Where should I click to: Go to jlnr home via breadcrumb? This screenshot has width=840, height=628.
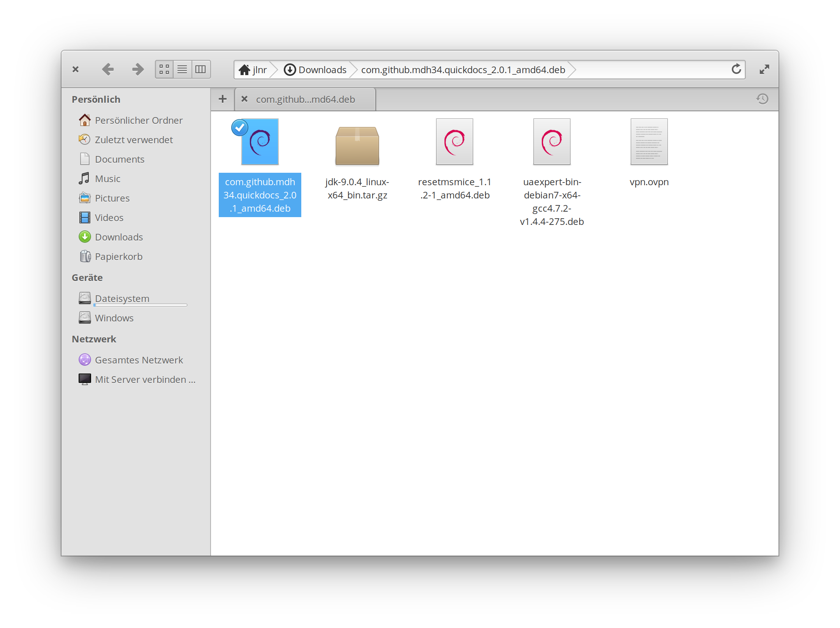click(x=255, y=70)
